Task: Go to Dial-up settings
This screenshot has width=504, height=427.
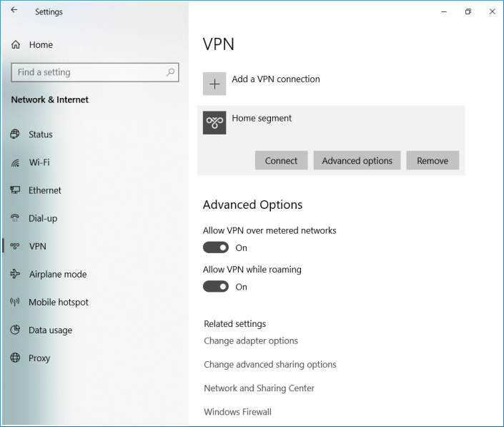Action: 43,218
